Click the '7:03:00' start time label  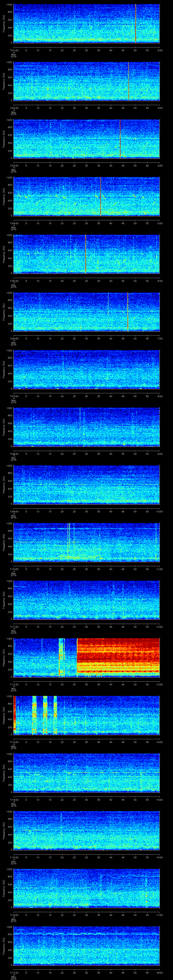(x=14, y=165)
